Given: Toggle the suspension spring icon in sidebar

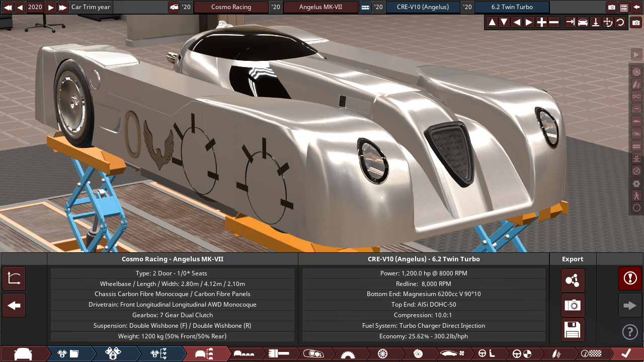Looking at the screenshot, I should pos(636,84).
